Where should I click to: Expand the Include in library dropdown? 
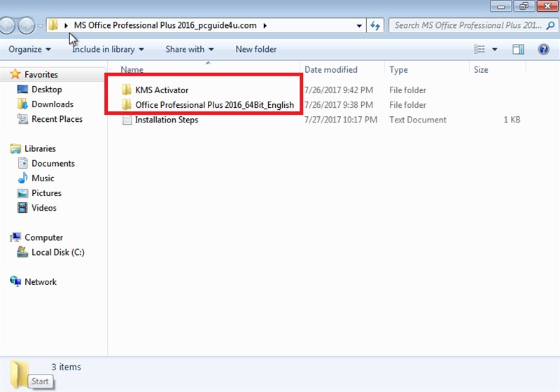click(x=108, y=50)
